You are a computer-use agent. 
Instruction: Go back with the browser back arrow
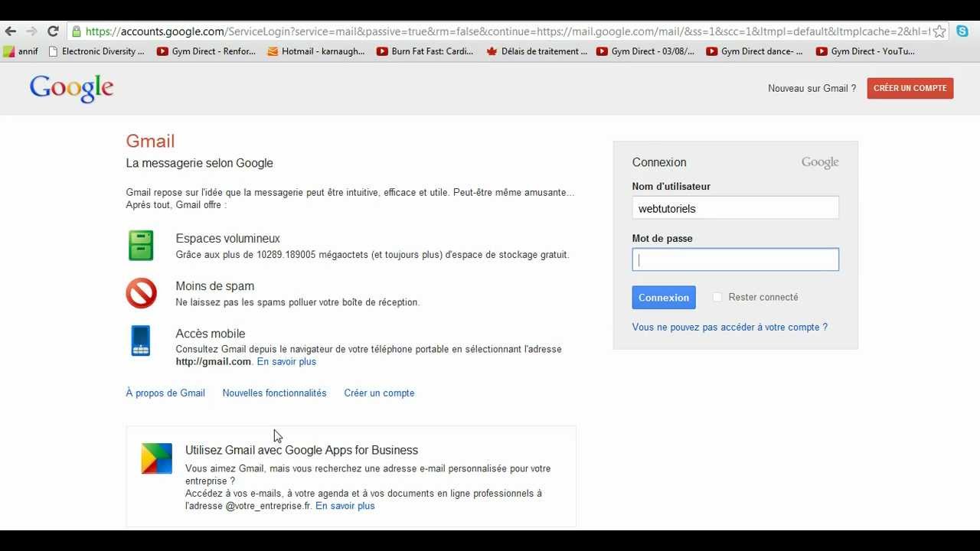(11, 31)
